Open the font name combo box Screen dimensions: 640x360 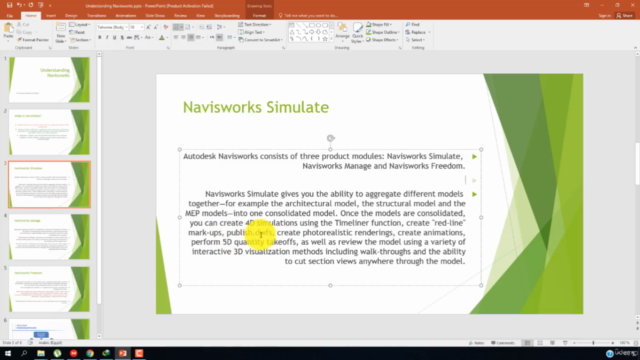tap(112, 27)
